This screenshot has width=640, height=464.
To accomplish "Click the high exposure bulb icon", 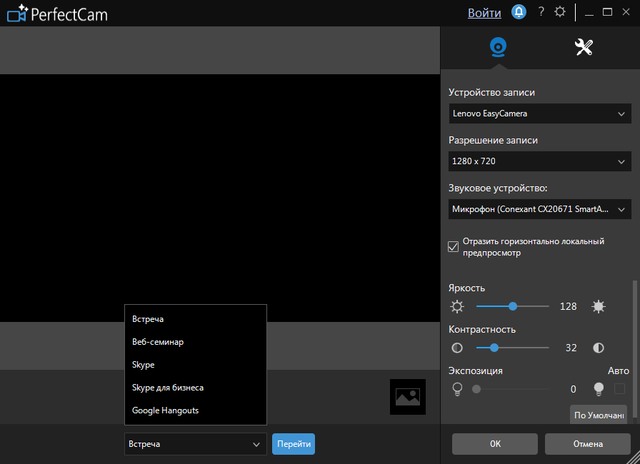I will [x=599, y=389].
